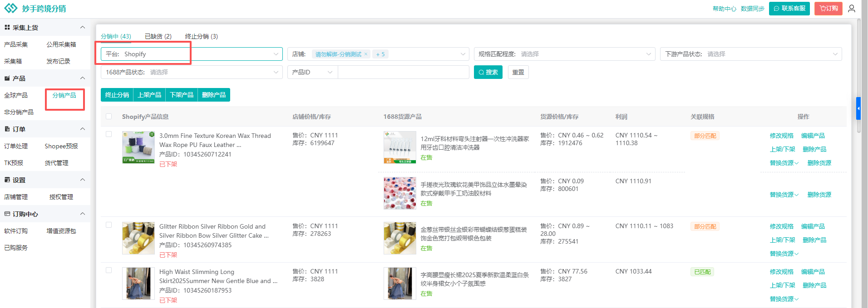
Task: Click the 联系客服 chat button
Action: point(789,9)
